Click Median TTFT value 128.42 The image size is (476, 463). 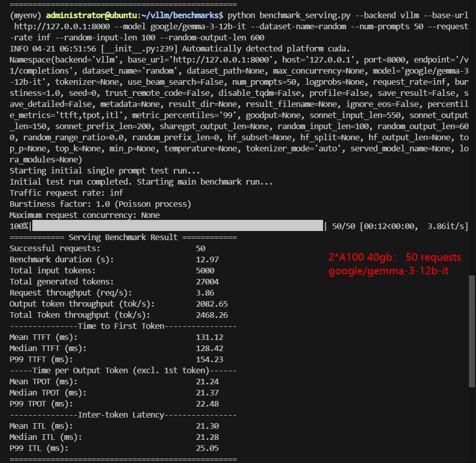coord(209,349)
